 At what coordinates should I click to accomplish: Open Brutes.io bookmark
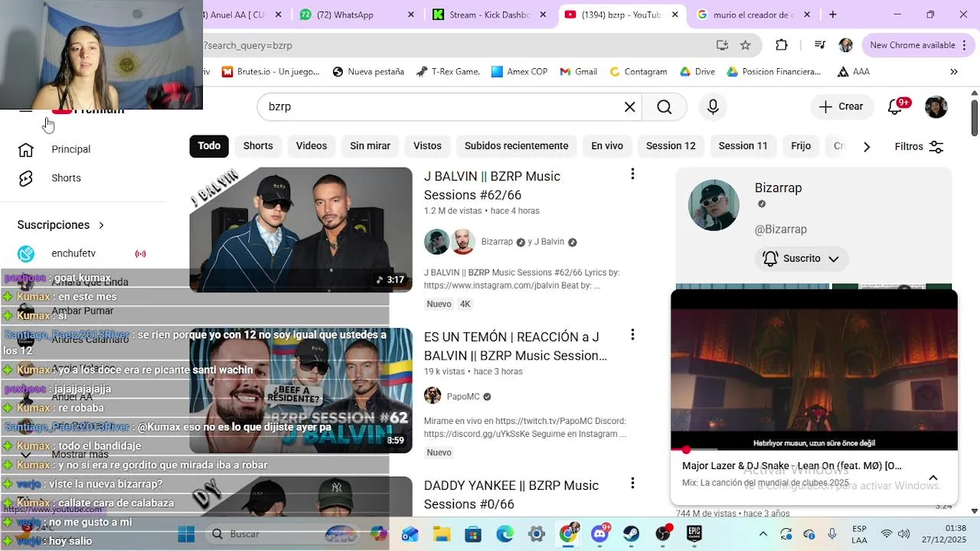(x=270, y=72)
